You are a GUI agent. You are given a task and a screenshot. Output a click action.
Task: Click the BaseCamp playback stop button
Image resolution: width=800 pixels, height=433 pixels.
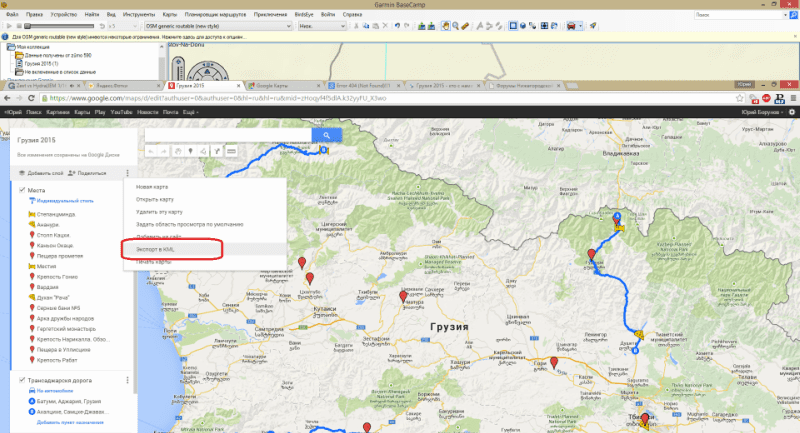19,26
